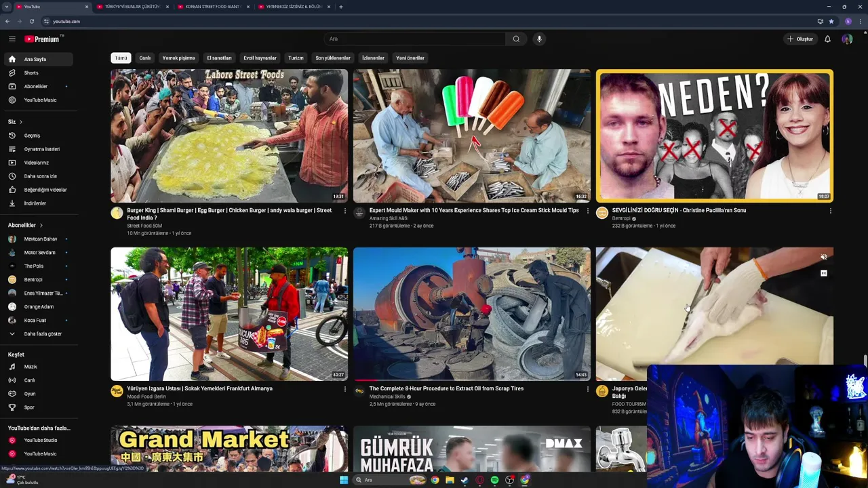This screenshot has width=868, height=488.
Task: Select the Tümü filter chip
Action: [121, 58]
